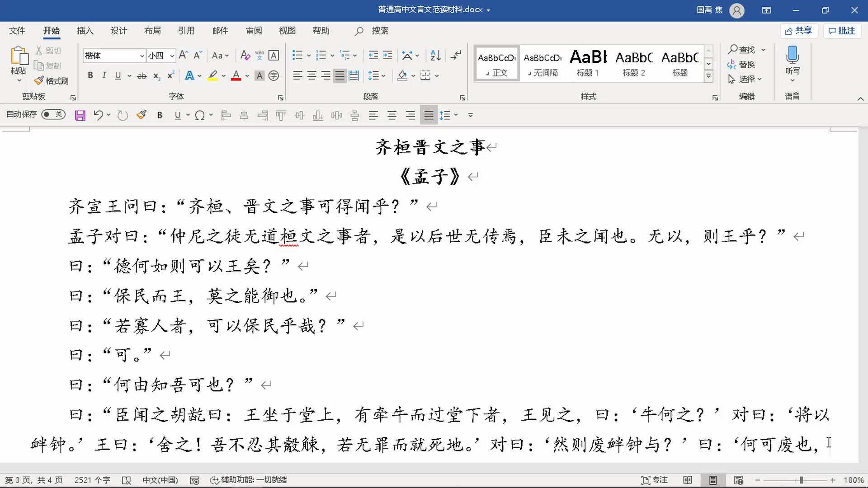The height and width of the screenshot is (488, 868).
Task: Apply subscript formatting
Action: point(156,76)
